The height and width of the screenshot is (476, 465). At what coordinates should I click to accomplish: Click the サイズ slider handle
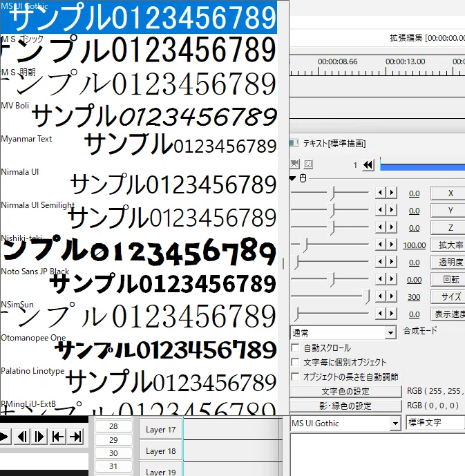coord(366,297)
